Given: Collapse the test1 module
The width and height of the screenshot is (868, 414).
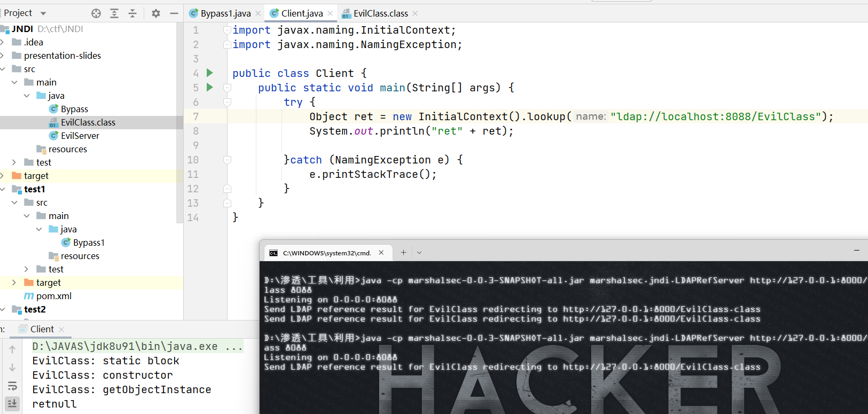Looking at the screenshot, I should 2,189.
